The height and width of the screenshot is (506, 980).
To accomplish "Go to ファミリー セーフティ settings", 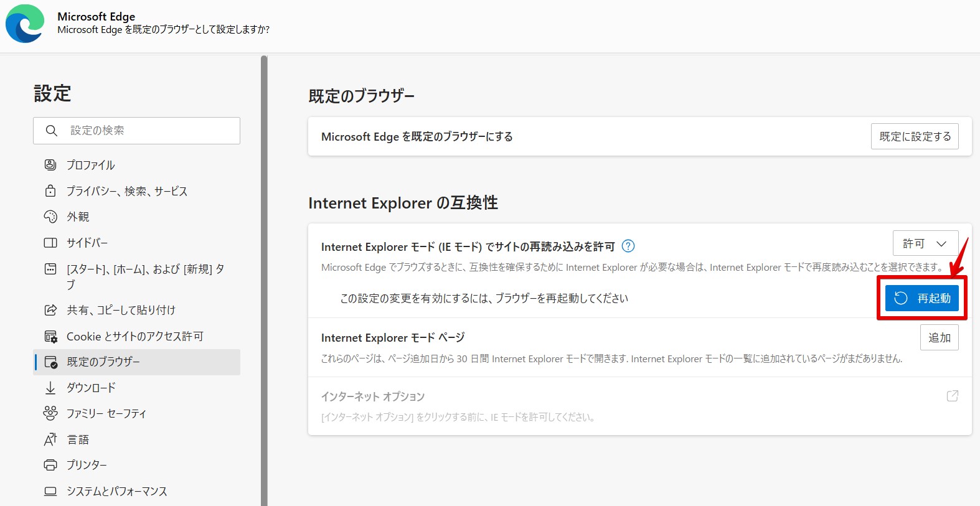I will click(x=137, y=413).
